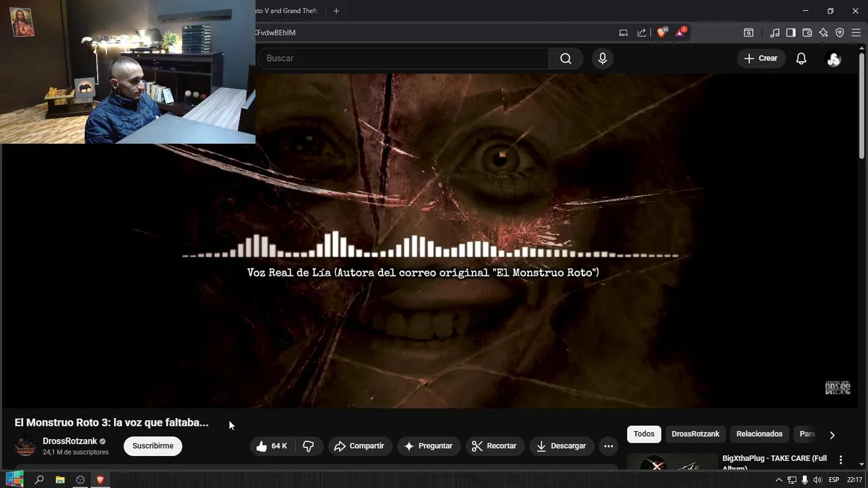The width and height of the screenshot is (868, 488).
Task: Open Brave Rewards triangle icon
Action: 680,33
